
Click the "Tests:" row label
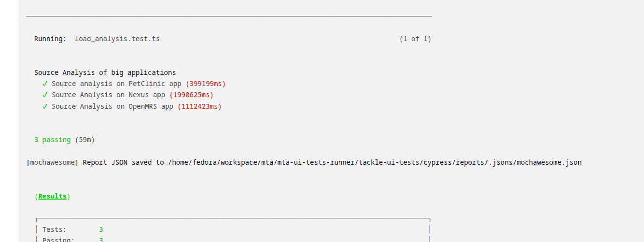click(x=54, y=229)
